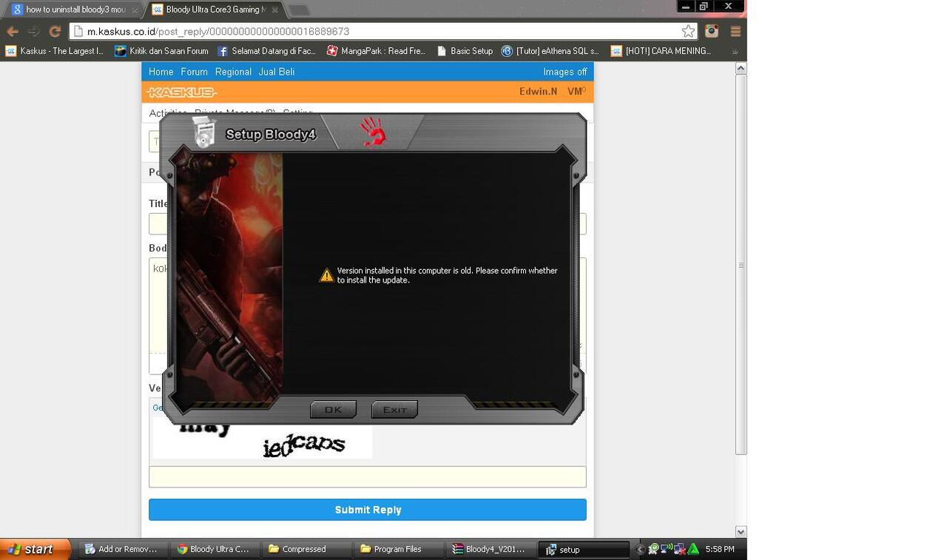Click the address bar showing the m.kaskus.co.id URL
The width and height of the screenshot is (947, 560).
point(383,31)
